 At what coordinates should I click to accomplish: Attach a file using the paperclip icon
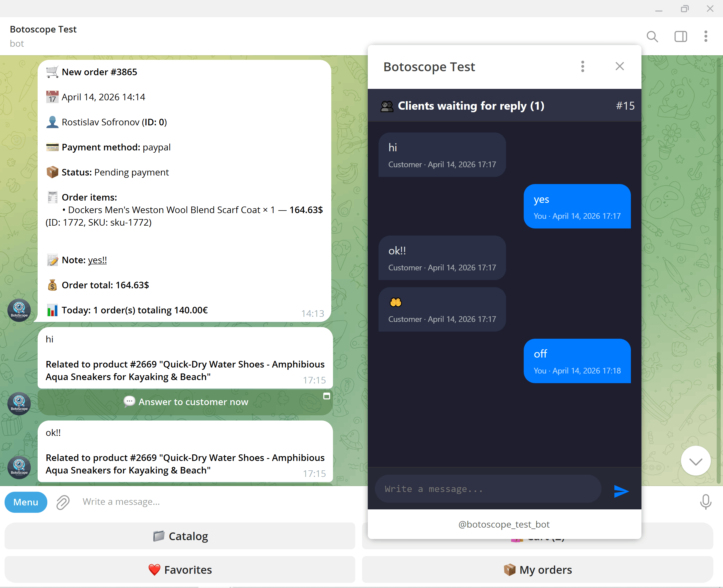coord(62,502)
